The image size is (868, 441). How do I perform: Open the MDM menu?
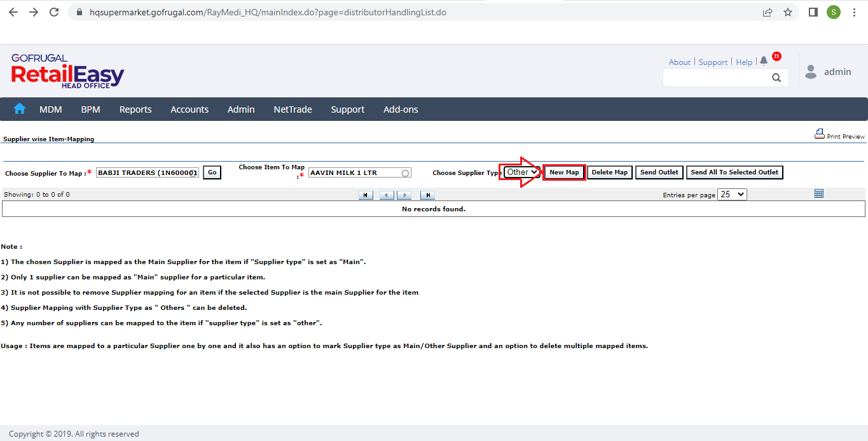[51, 109]
